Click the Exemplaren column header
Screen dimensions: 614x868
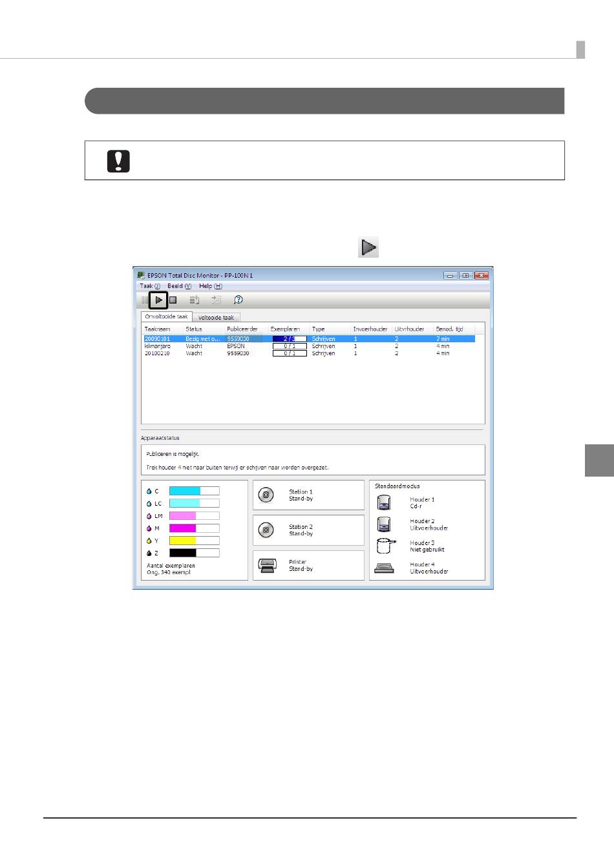(x=288, y=329)
